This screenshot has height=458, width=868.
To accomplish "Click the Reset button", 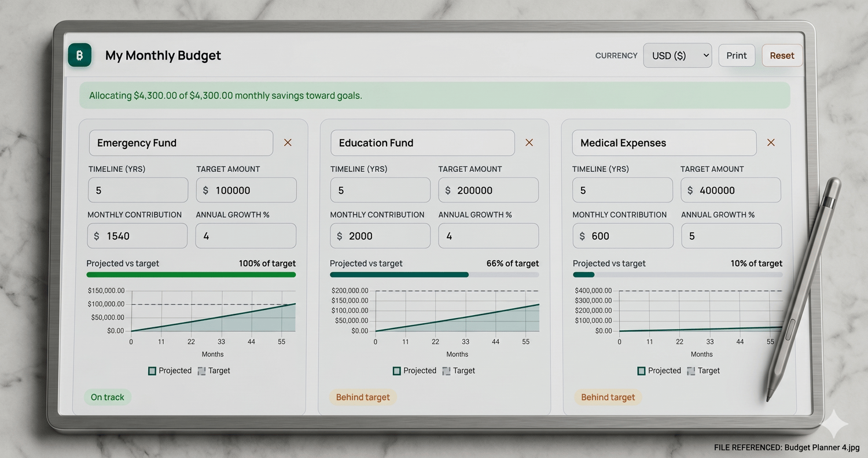I will (x=782, y=56).
